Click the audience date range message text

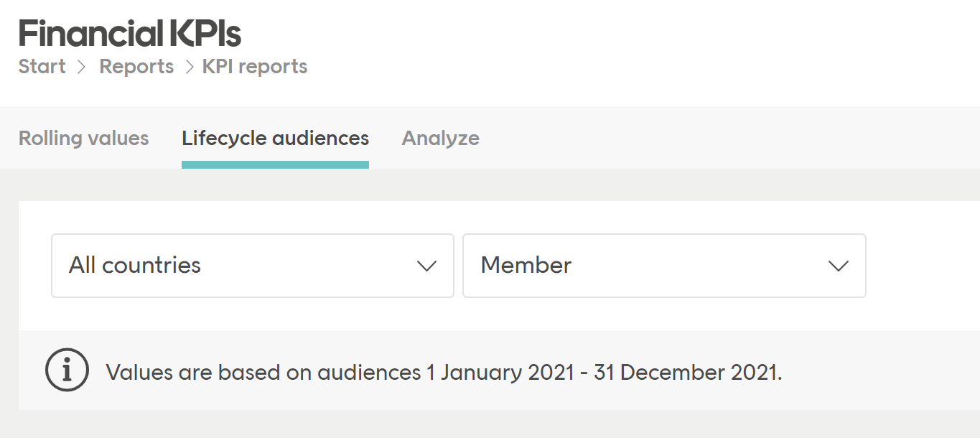(444, 371)
